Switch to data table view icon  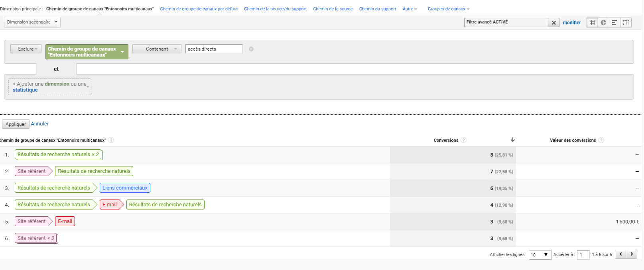click(592, 23)
